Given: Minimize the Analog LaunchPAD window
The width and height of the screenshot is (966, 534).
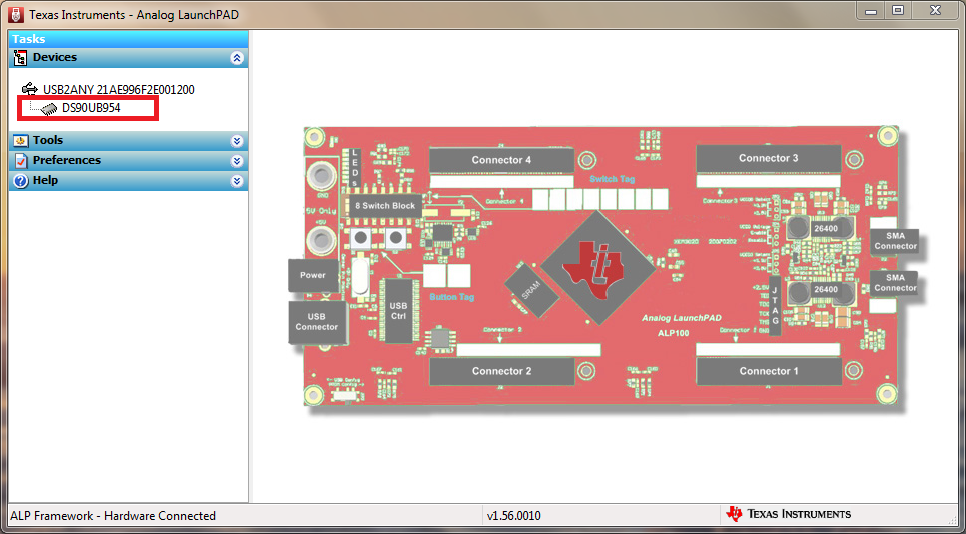Looking at the screenshot, I should [x=871, y=10].
